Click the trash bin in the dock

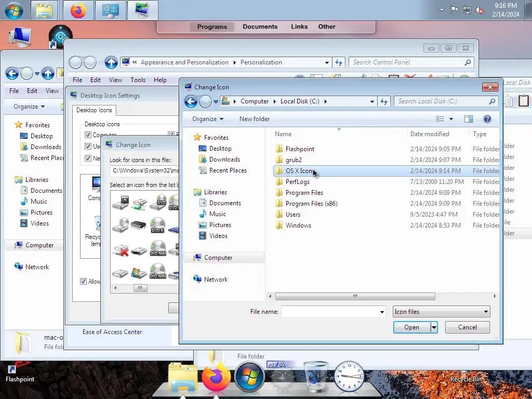tap(315, 377)
